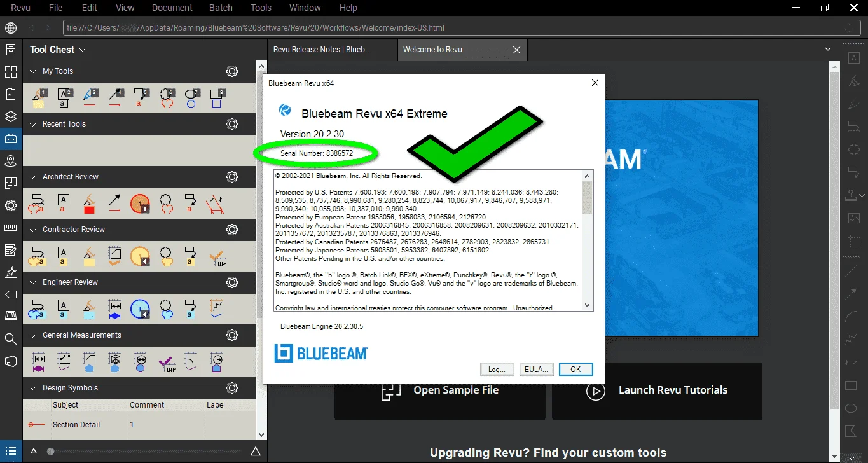Select the arrow tool in My Tools
Image resolution: width=868 pixels, height=463 pixels.
point(115,98)
